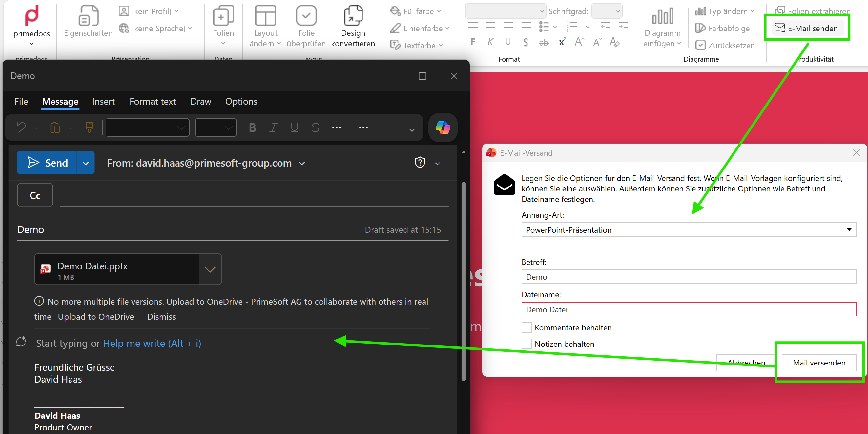
Task: Open the [keine Sprache] dropdown
Action: [x=156, y=28]
